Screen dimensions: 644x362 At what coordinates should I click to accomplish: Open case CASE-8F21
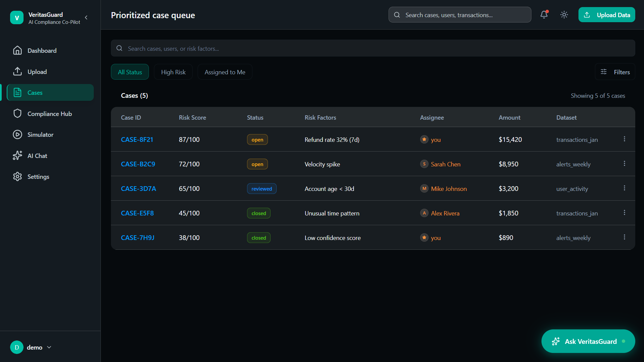[137, 139]
